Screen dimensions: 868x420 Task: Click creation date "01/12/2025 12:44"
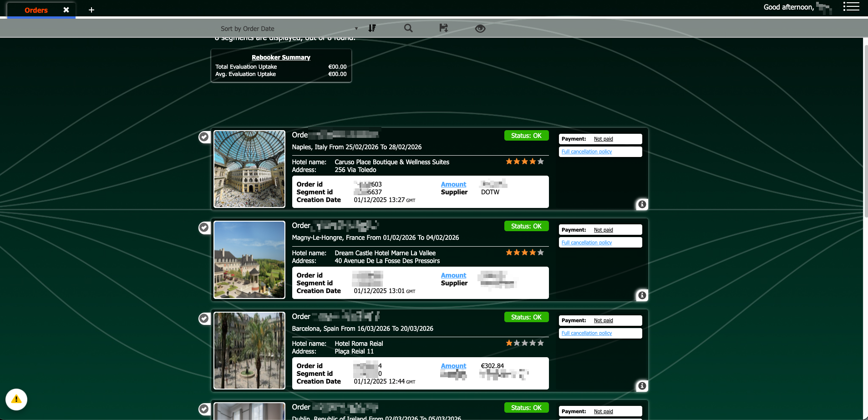click(385, 381)
